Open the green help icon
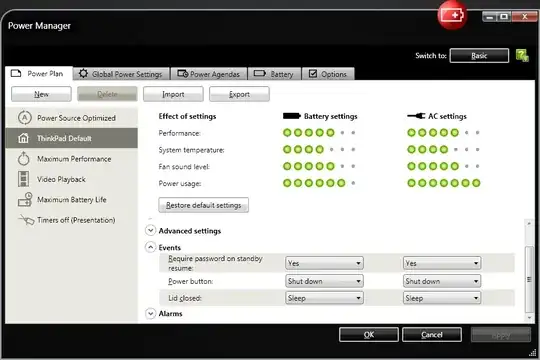The height and width of the screenshot is (360, 540). pyautogui.click(x=522, y=55)
